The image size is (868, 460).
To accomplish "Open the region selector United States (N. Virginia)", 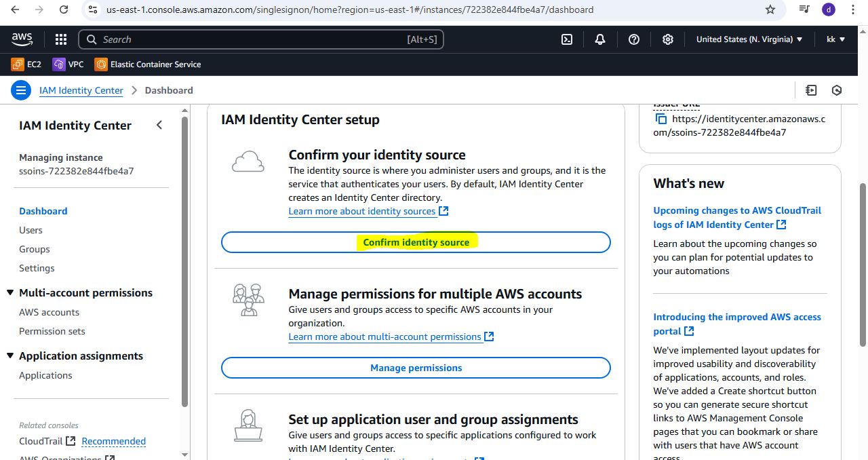I will pyautogui.click(x=749, y=39).
